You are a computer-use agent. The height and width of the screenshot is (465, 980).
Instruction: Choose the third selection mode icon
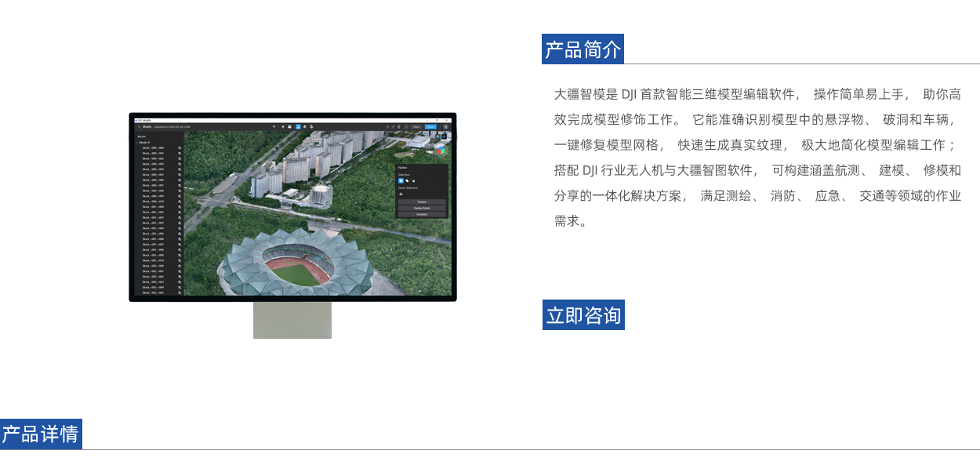[x=413, y=180]
